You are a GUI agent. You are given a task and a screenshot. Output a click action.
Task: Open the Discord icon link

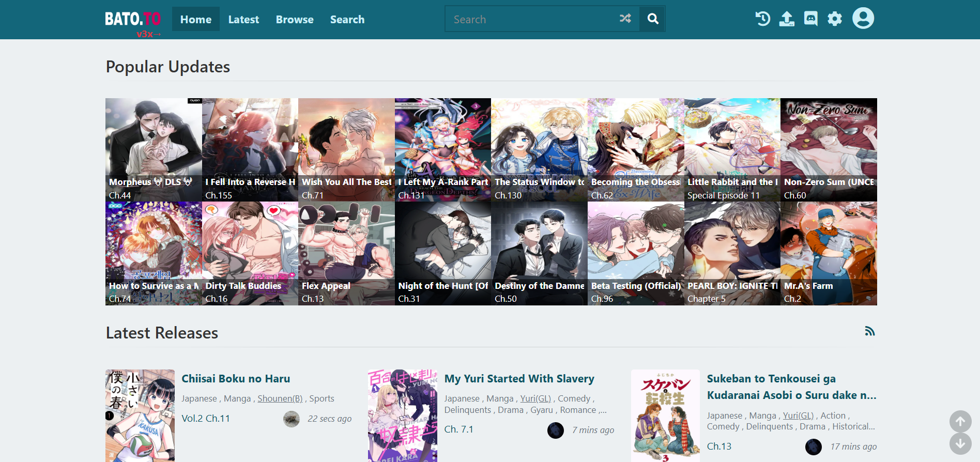coord(811,19)
